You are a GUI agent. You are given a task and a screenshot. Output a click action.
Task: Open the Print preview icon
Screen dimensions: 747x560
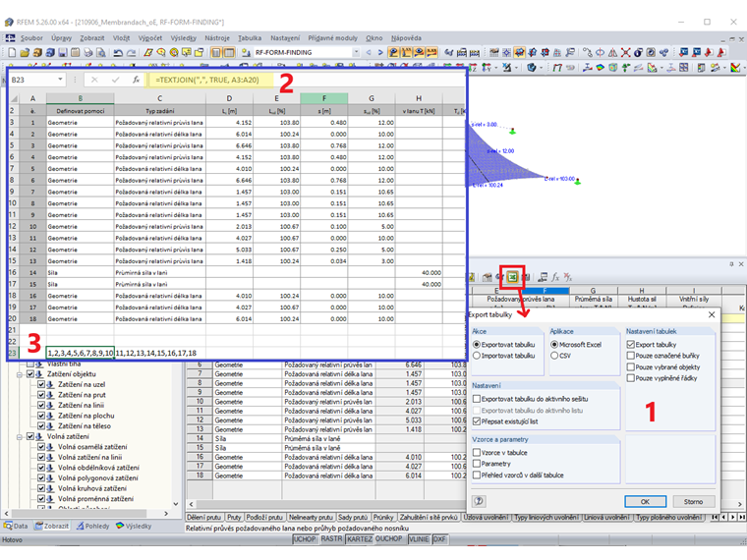tap(100, 52)
